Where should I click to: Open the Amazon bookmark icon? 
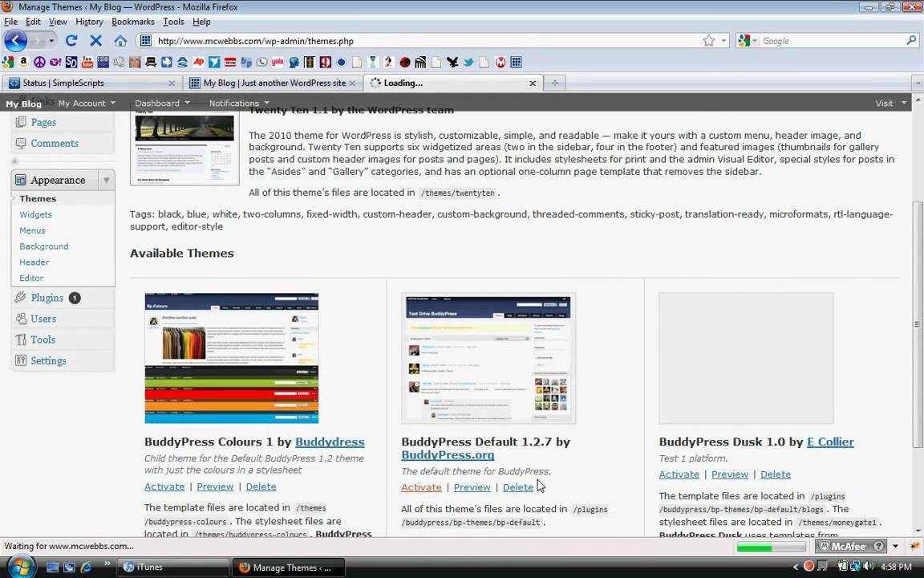tap(23, 62)
